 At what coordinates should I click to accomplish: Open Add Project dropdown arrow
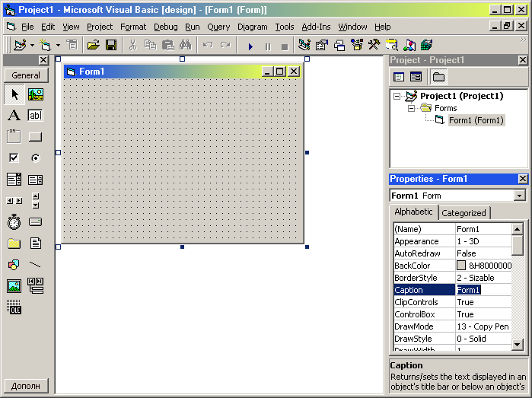click(x=32, y=45)
